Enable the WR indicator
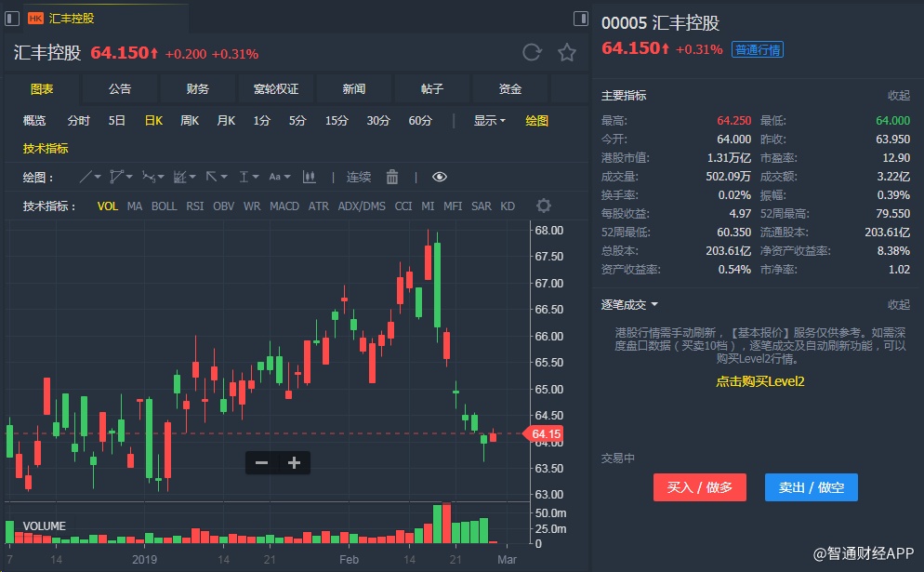Image resolution: width=924 pixels, height=572 pixels. pyautogui.click(x=252, y=206)
